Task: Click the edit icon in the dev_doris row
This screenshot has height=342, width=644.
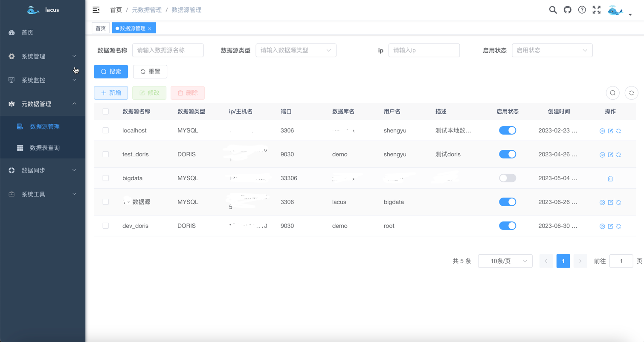Action: click(610, 226)
